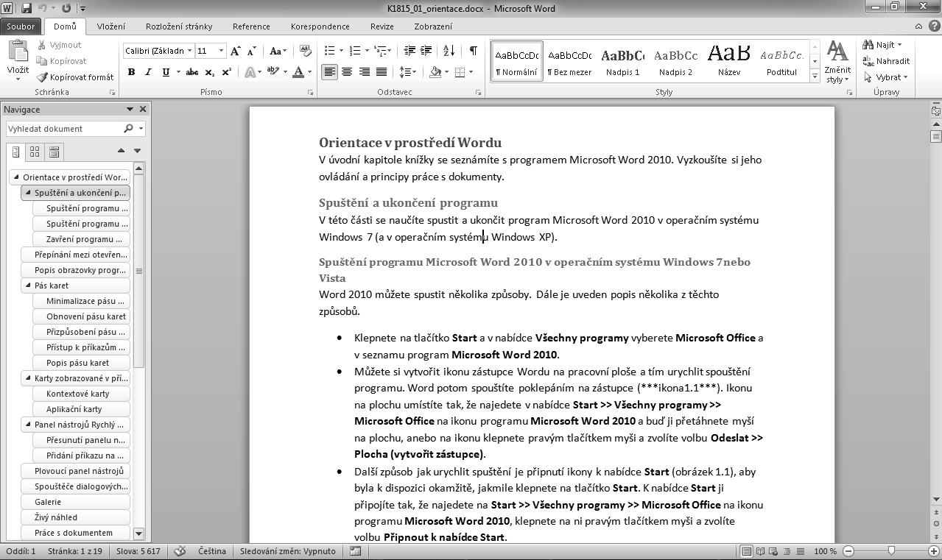Click the zoom slider in status bar
Image resolution: width=942 pixels, height=560 pixels.
click(x=891, y=551)
